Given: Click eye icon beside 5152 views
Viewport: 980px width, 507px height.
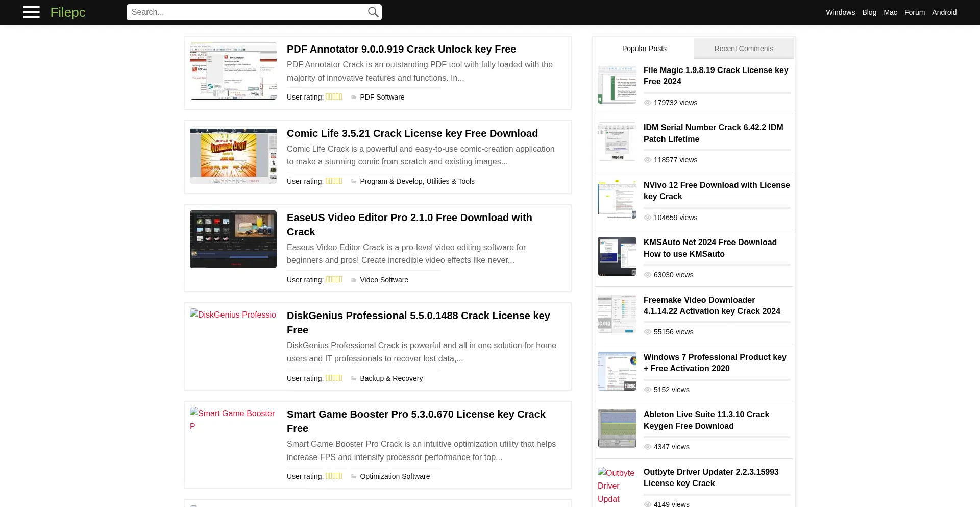Looking at the screenshot, I should pyautogui.click(x=648, y=390).
